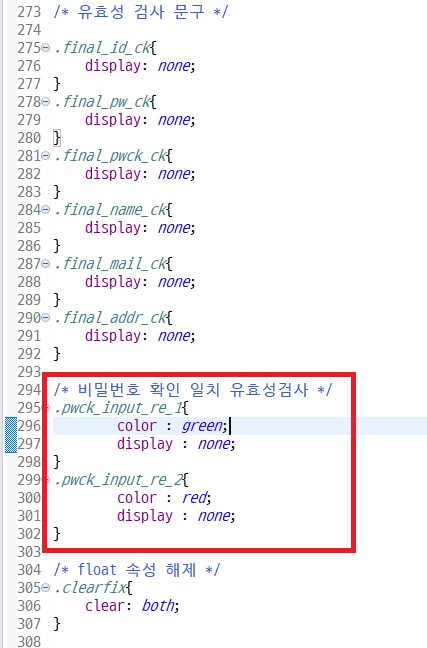The image size is (427, 648).
Task: Collapse the .final_addr_ck rule fold
Action: pos(46,318)
